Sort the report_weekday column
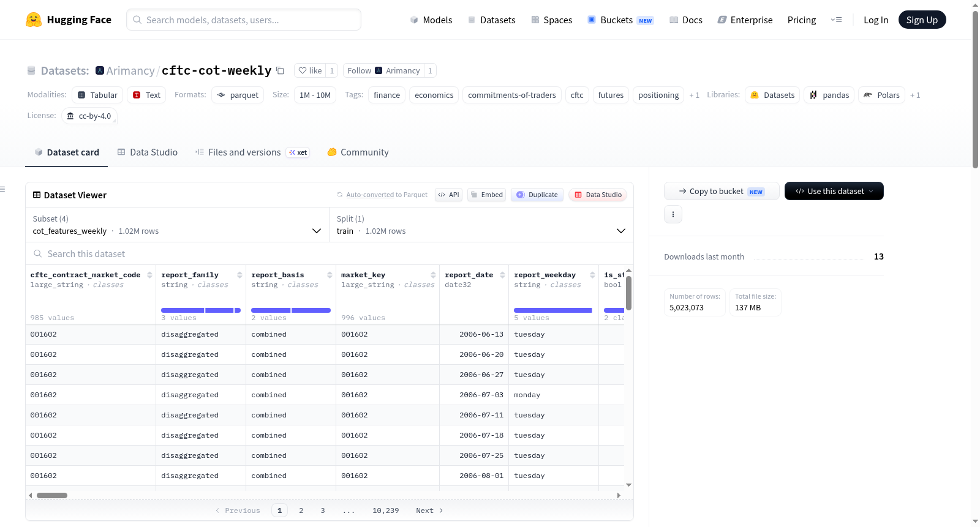 (592, 275)
